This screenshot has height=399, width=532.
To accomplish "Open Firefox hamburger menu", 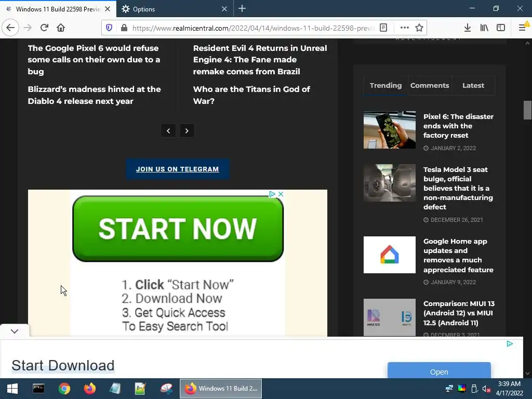I will point(523,28).
